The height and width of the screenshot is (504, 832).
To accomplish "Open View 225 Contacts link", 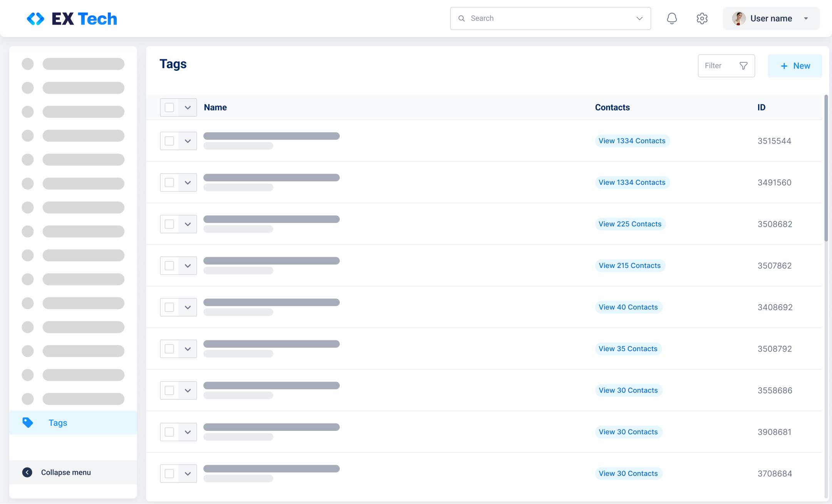I will point(630,224).
